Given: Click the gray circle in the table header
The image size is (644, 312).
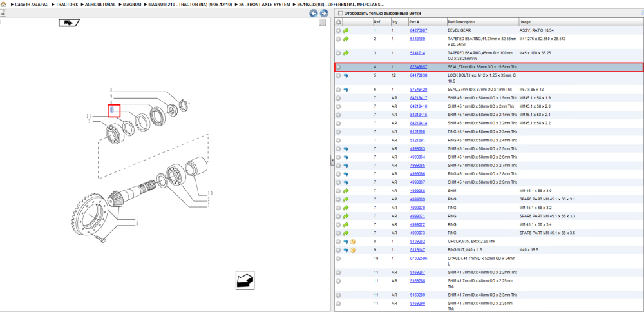Looking at the screenshot, I should tap(339, 22).
